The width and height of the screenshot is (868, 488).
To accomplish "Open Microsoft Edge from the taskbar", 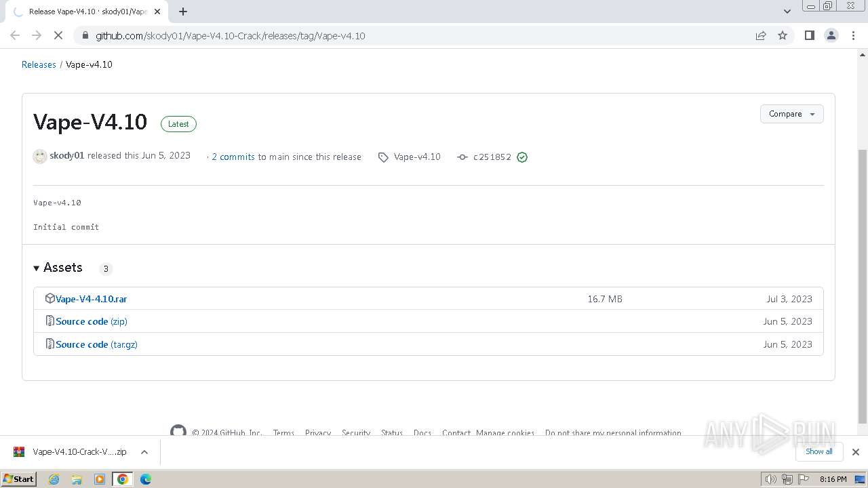I will coord(146,479).
